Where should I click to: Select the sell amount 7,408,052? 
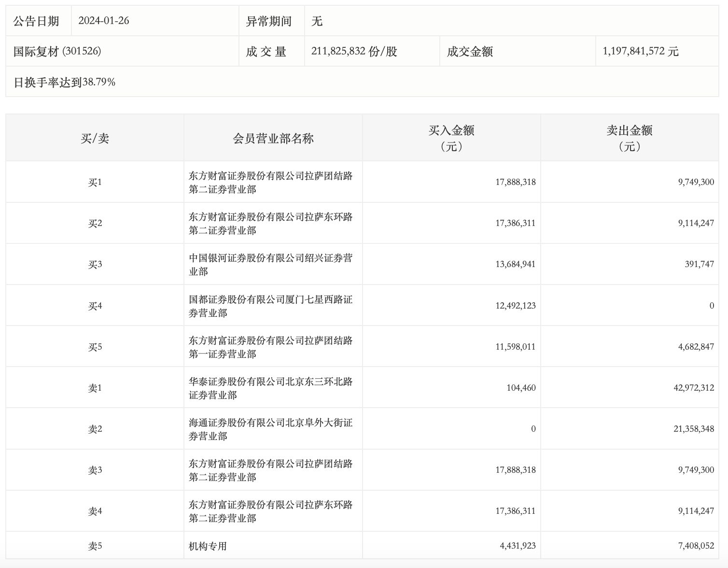click(696, 546)
